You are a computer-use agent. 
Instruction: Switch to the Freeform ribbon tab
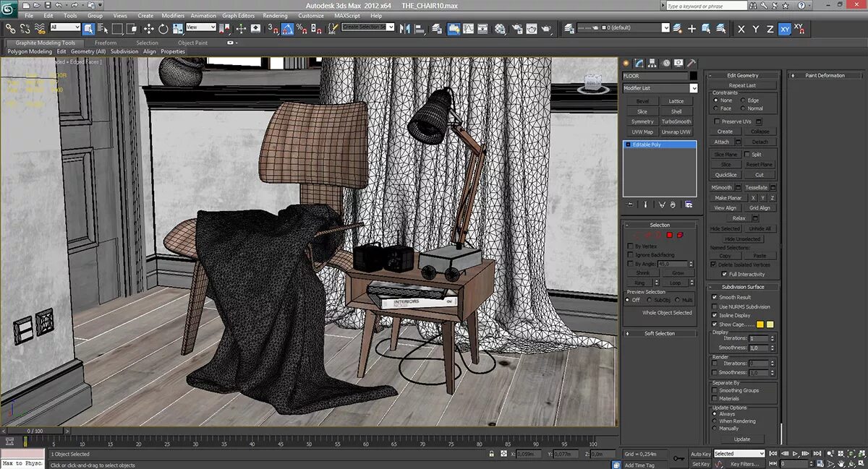(106, 43)
